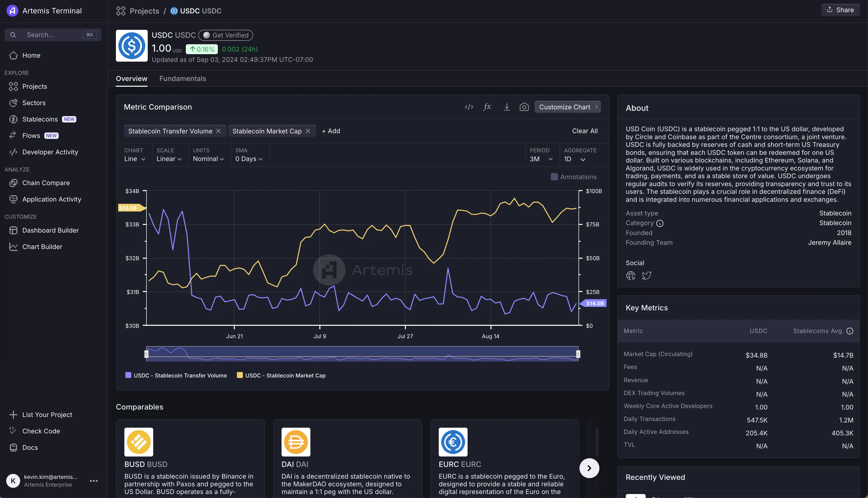This screenshot has height=498, width=868.
Task: Click the Share button
Action: (840, 10)
